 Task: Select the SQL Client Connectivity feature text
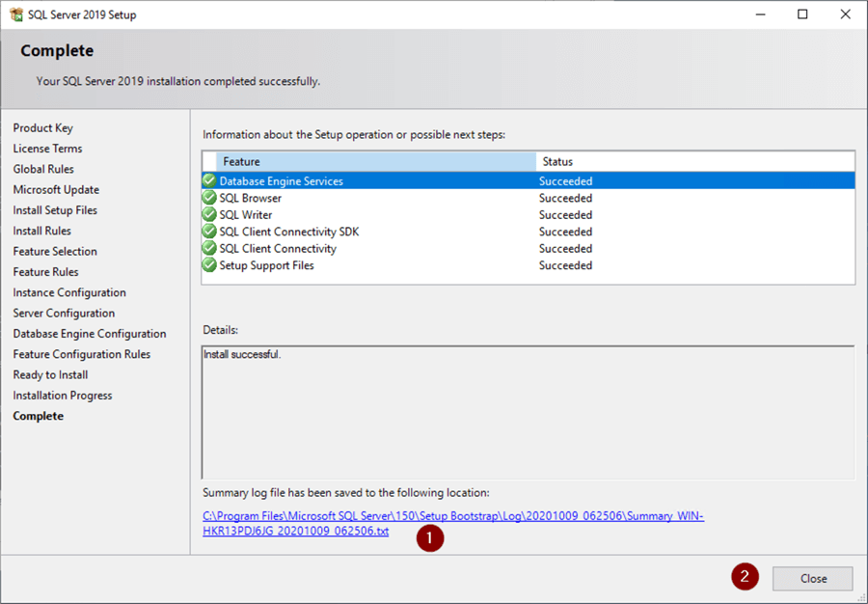pos(278,249)
